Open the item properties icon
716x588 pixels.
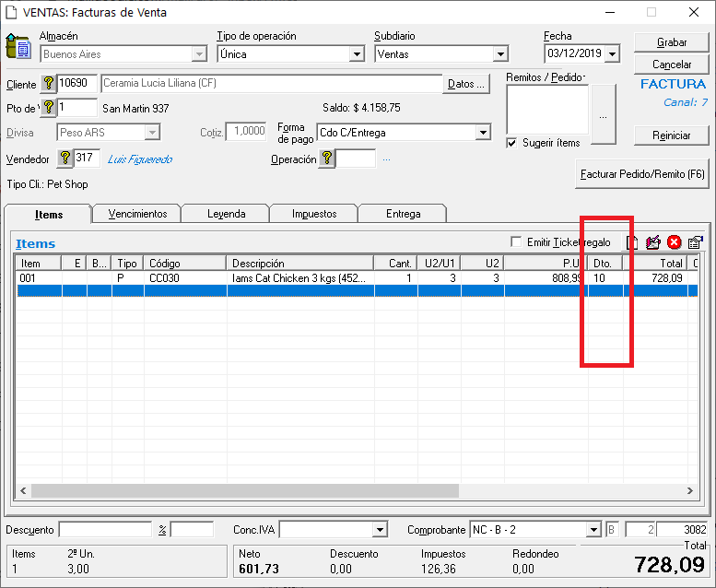tap(695, 242)
